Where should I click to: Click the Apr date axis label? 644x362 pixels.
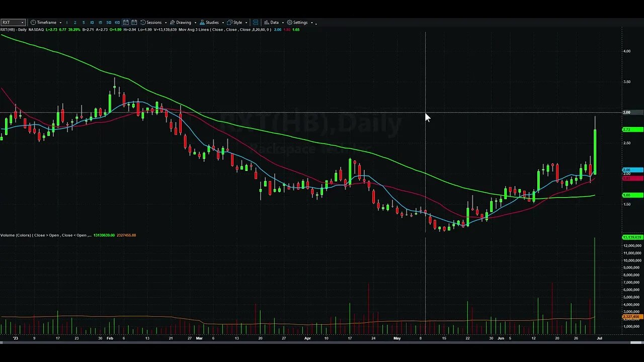point(307,338)
